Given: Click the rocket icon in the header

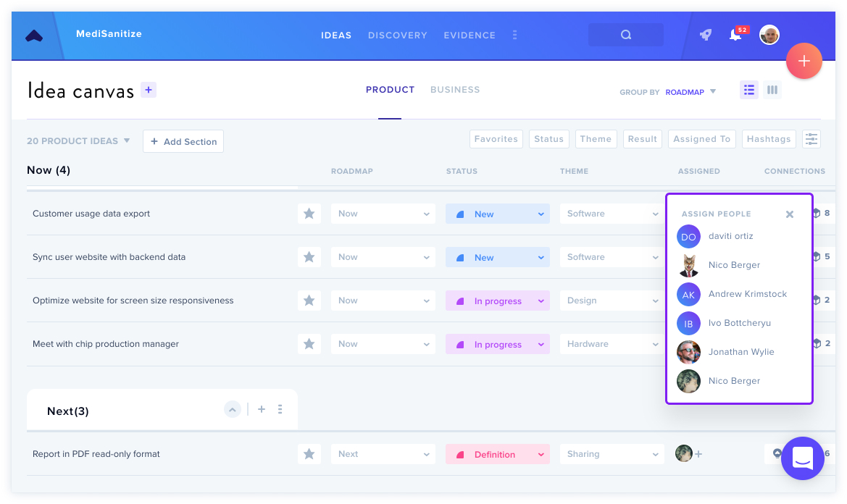Looking at the screenshot, I should [706, 35].
